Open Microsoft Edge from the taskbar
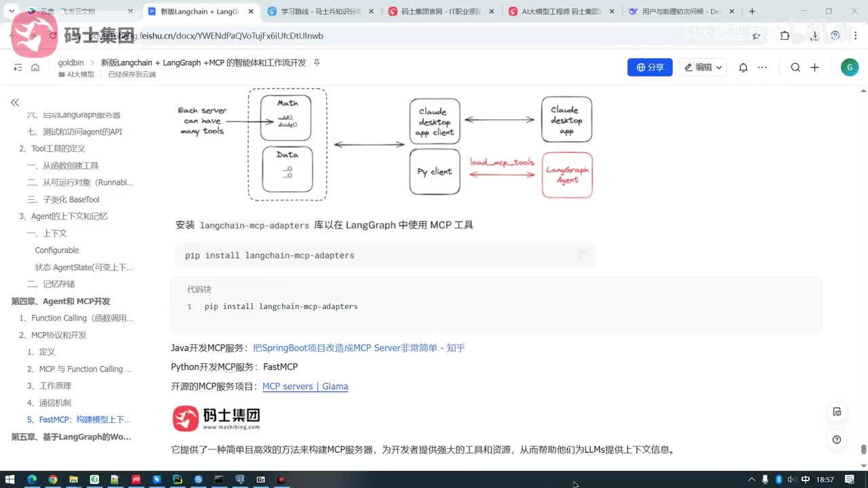The height and width of the screenshot is (488, 868). click(32, 479)
